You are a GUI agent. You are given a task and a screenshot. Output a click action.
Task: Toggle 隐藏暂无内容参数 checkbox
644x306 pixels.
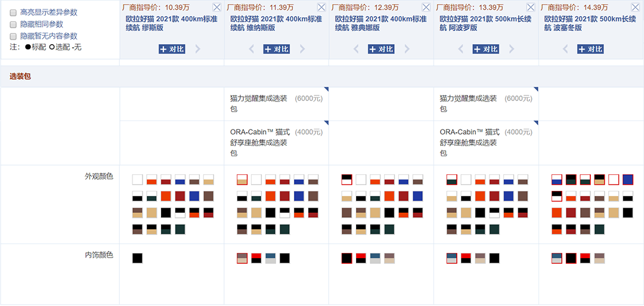[x=13, y=36]
